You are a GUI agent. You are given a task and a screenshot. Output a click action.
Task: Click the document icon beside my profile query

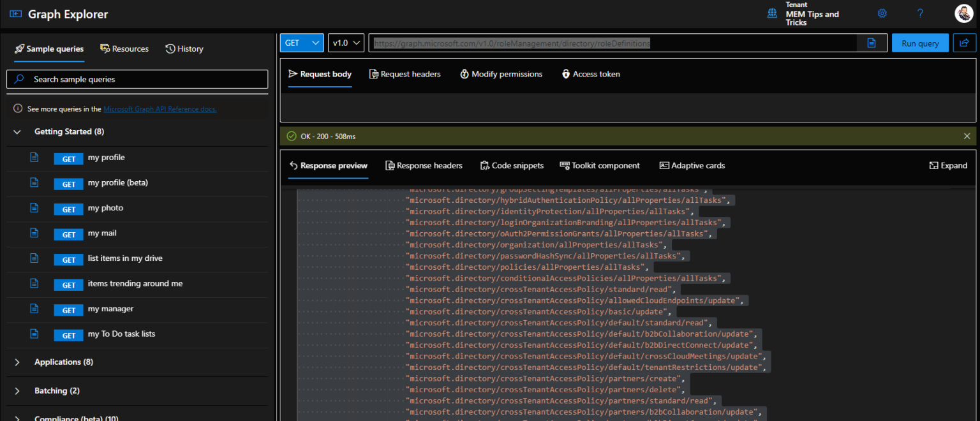pyautogui.click(x=34, y=158)
